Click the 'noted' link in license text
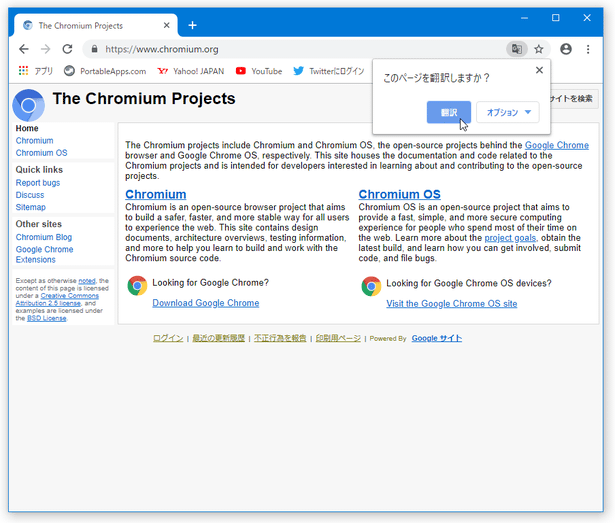Image resolution: width=615 pixels, height=523 pixels. tap(87, 281)
